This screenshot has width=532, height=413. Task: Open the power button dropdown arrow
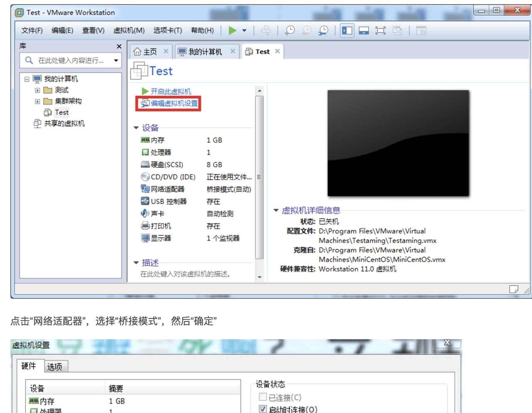[x=244, y=30]
